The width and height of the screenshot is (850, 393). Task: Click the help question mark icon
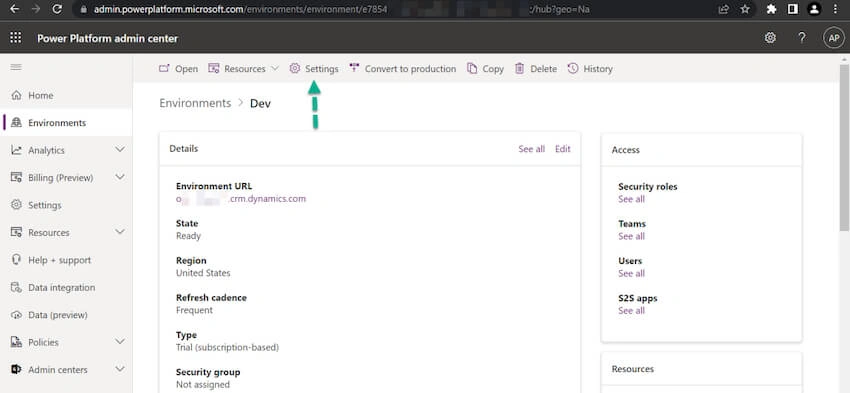tap(802, 37)
